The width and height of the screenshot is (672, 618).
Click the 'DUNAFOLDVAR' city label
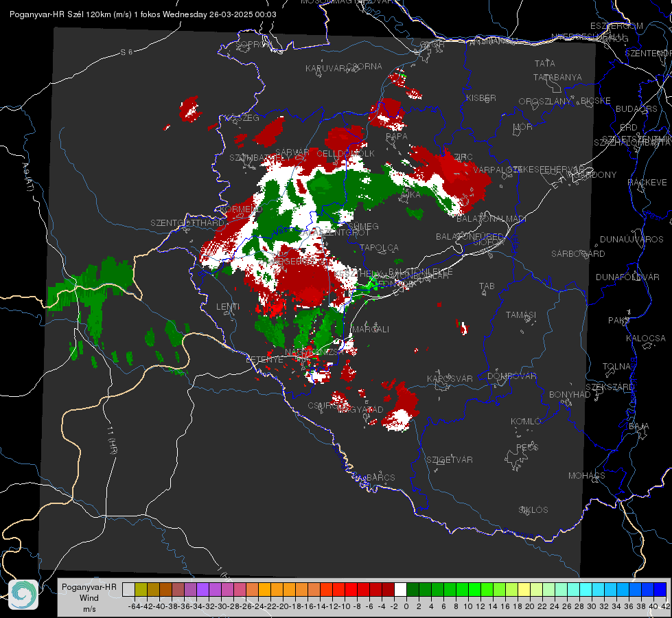(x=627, y=277)
